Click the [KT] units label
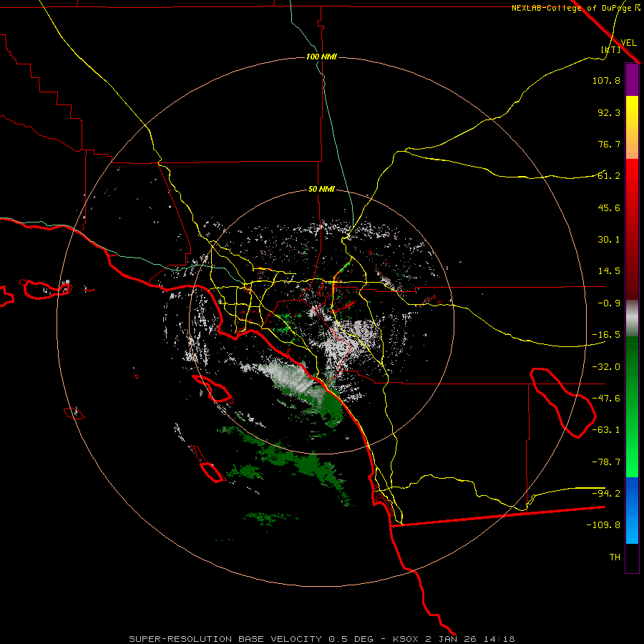 click(x=611, y=49)
